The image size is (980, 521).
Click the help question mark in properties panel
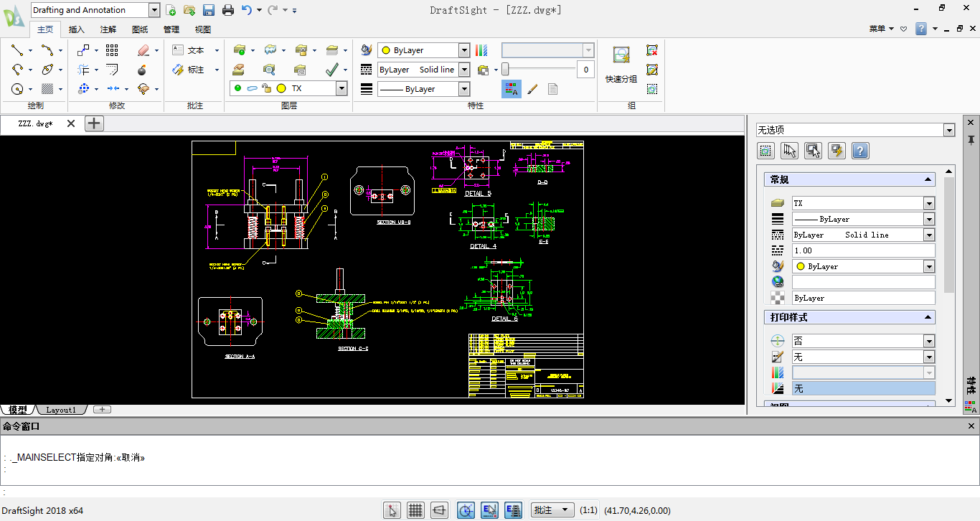(859, 151)
